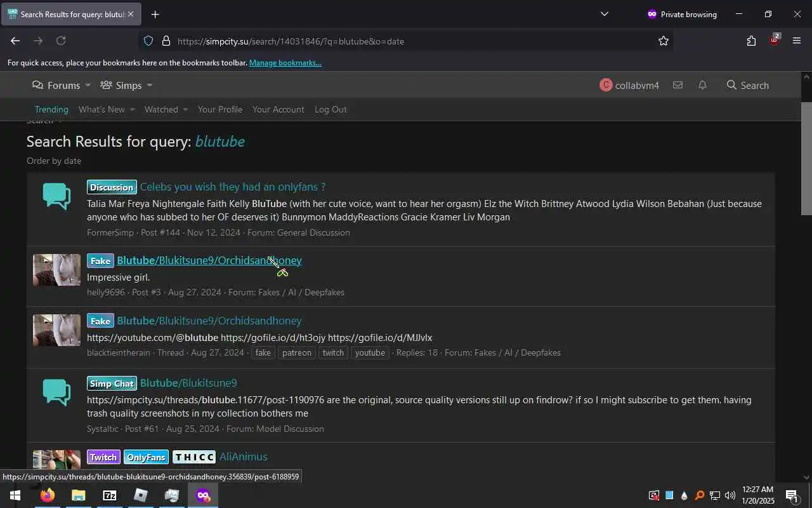This screenshot has width=812, height=508.
Task: Click the orange magnifier tray icon
Action: click(x=700, y=495)
